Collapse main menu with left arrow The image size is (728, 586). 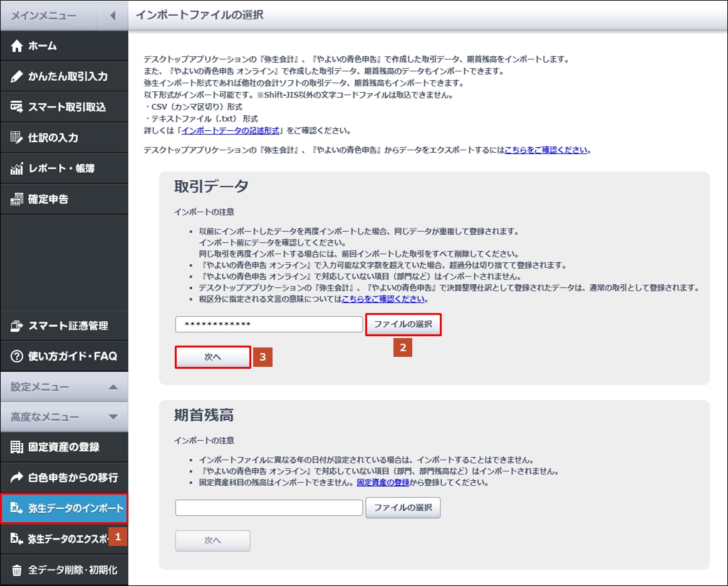[x=113, y=16]
